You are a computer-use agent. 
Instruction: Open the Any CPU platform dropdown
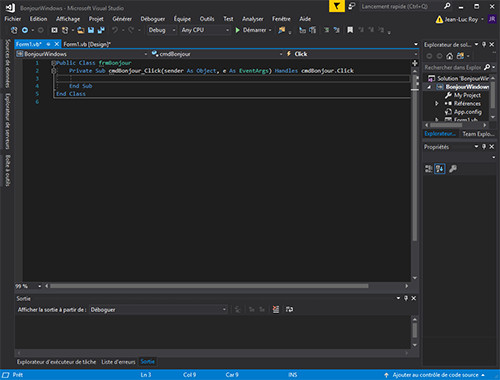[x=205, y=30]
